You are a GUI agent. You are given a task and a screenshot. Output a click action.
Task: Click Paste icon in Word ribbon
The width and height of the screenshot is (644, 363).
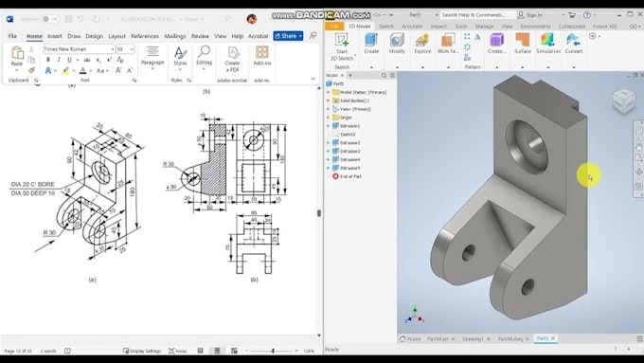pos(17,53)
